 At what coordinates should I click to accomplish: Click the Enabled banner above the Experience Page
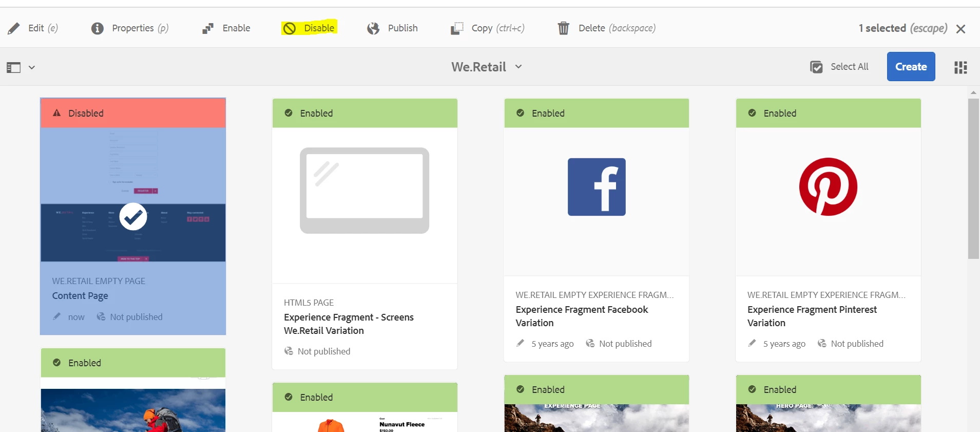pyautogui.click(x=597, y=389)
